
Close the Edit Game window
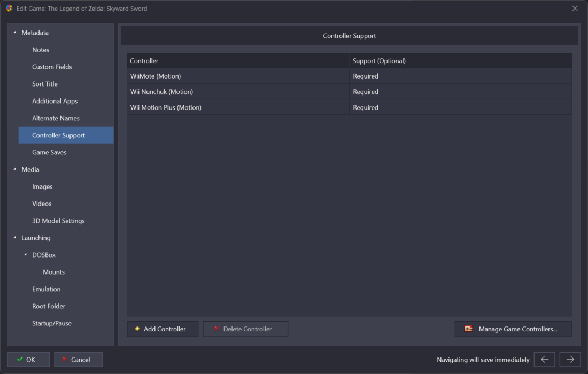click(575, 9)
